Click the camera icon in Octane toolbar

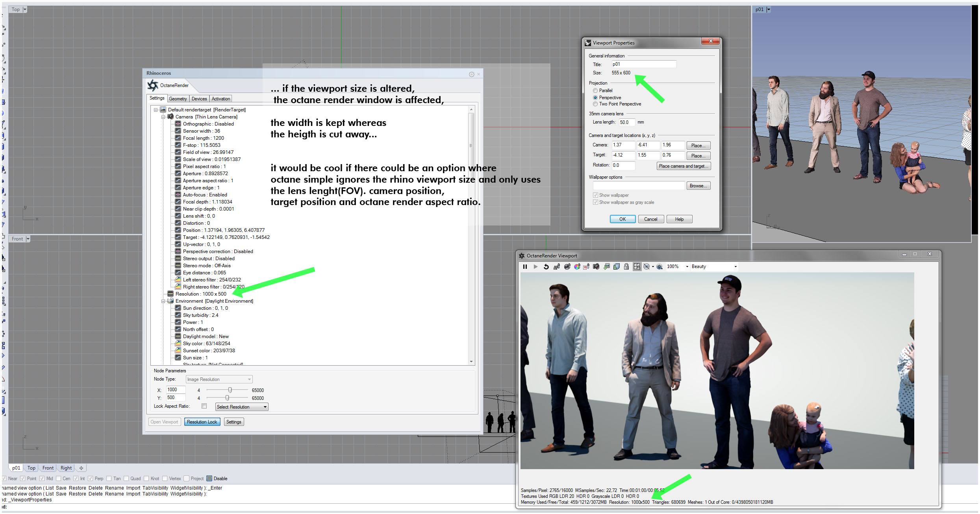point(596,266)
